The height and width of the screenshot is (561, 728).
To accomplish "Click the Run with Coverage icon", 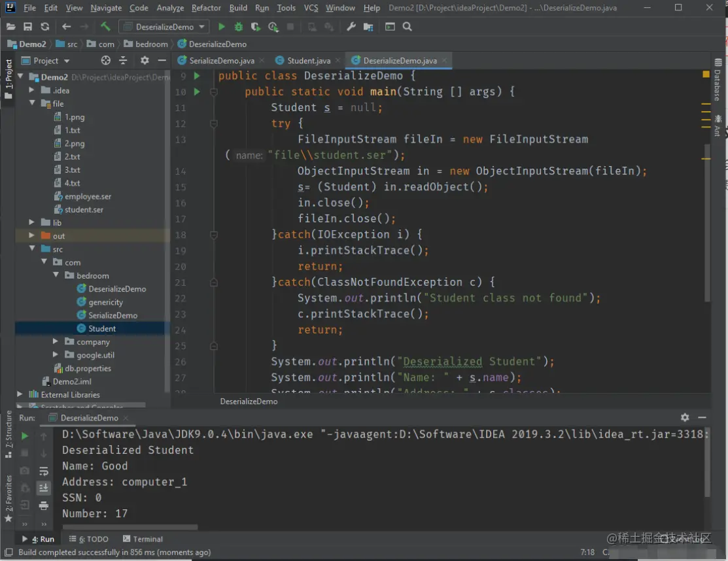I will (255, 27).
